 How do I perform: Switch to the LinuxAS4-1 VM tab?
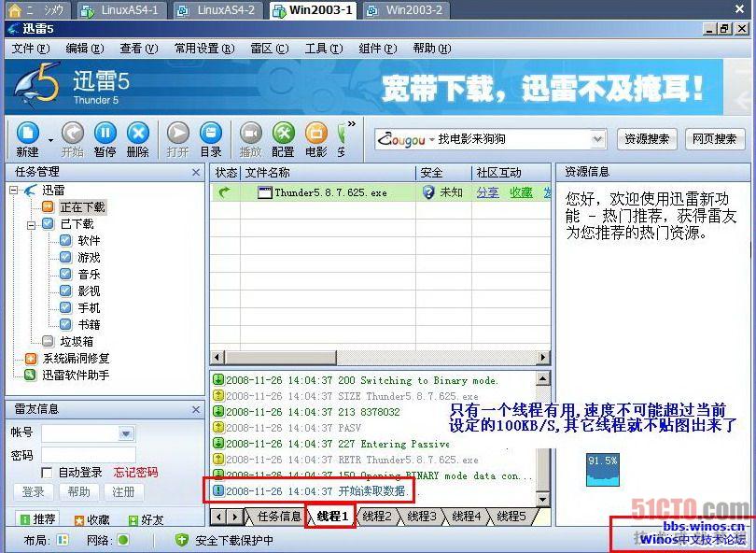click(x=121, y=10)
